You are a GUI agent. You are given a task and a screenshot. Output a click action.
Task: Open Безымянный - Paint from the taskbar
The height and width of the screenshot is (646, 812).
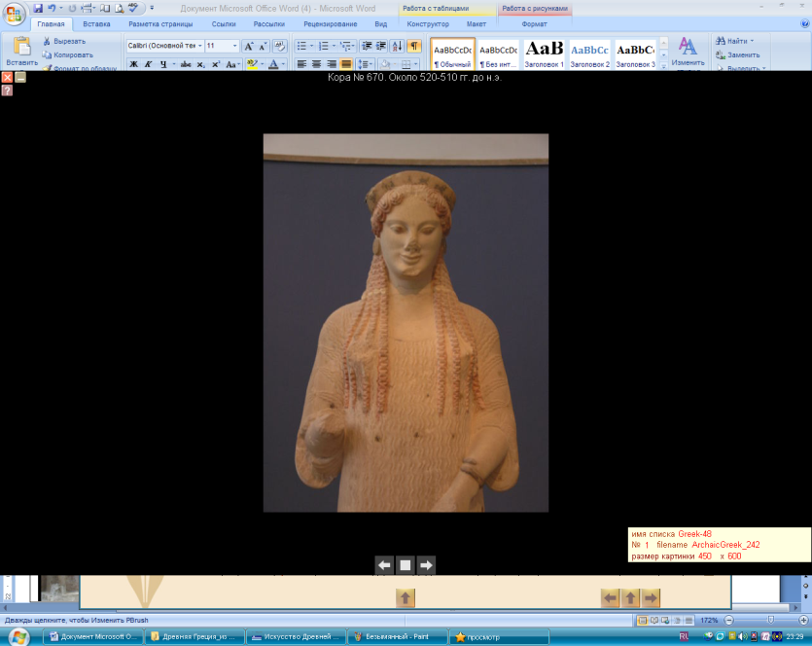pos(397,636)
